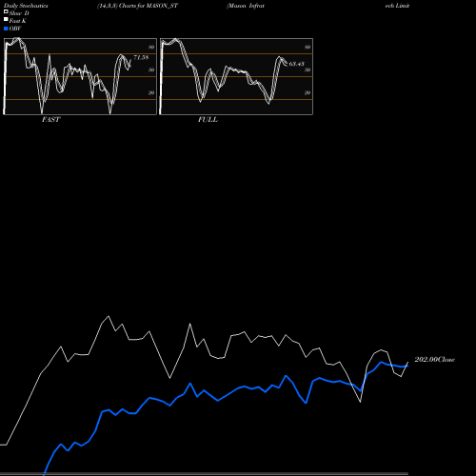Click the 20 level label in FAST chart

coord(151,92)
